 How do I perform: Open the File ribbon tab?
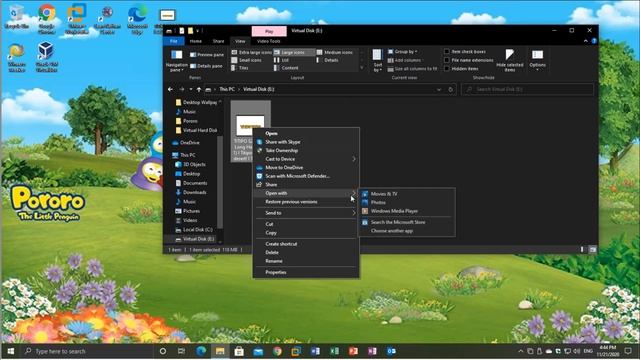coord(173,41)
